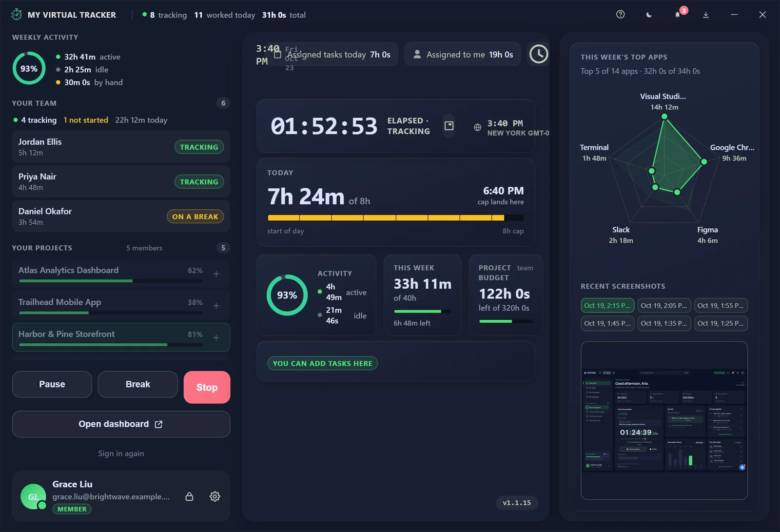Open notifications bell with 3 badge
Viewport: 780px width, 532px height.
[678, 15]
